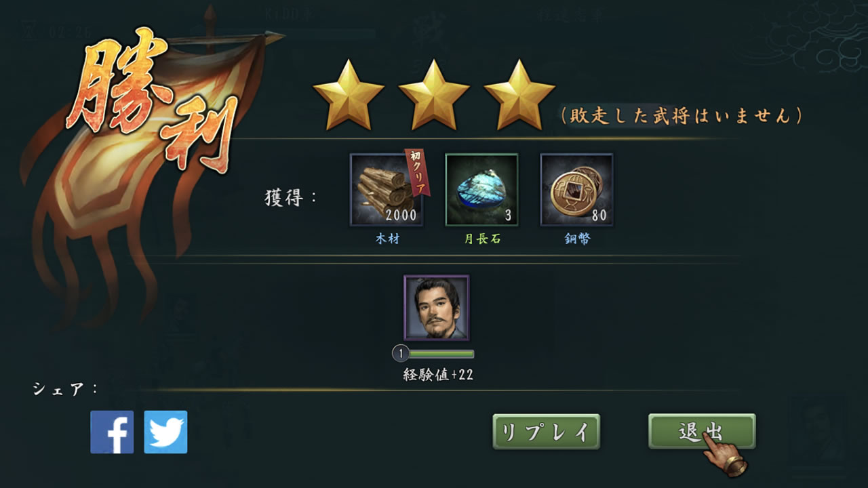Select the 木材 wood reward icon
868x488 pixels.
[x=387, y=190]
